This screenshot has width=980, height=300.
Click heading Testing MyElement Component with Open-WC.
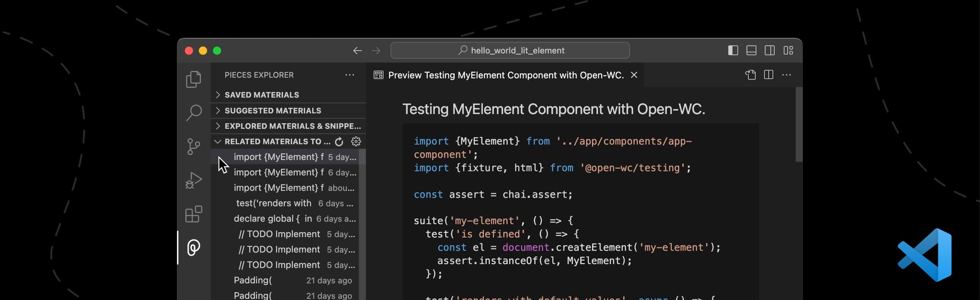(554, 109)
